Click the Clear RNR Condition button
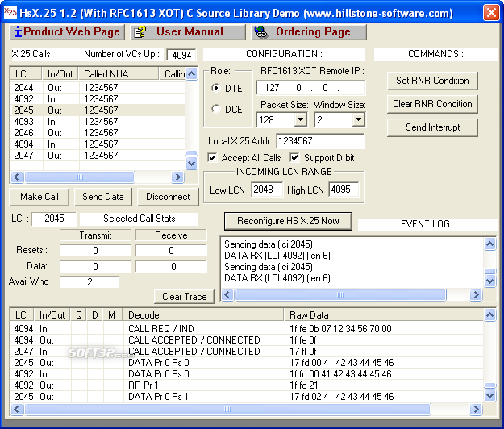 (432, 104)
